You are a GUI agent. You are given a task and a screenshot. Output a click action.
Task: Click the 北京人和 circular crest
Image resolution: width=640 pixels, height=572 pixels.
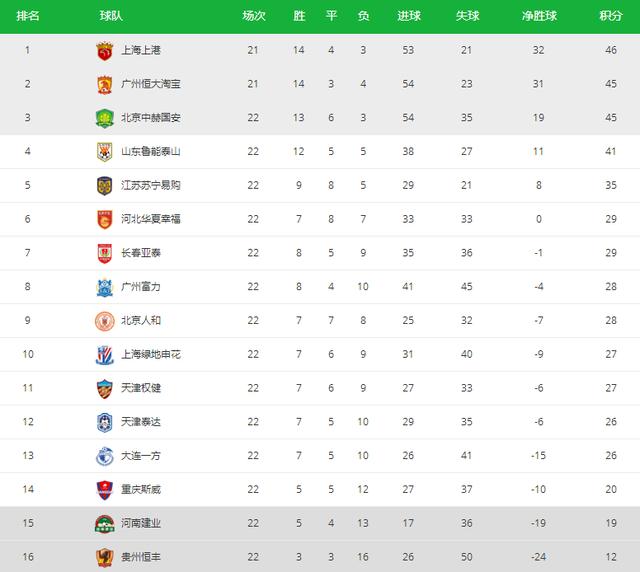point(104,321)
